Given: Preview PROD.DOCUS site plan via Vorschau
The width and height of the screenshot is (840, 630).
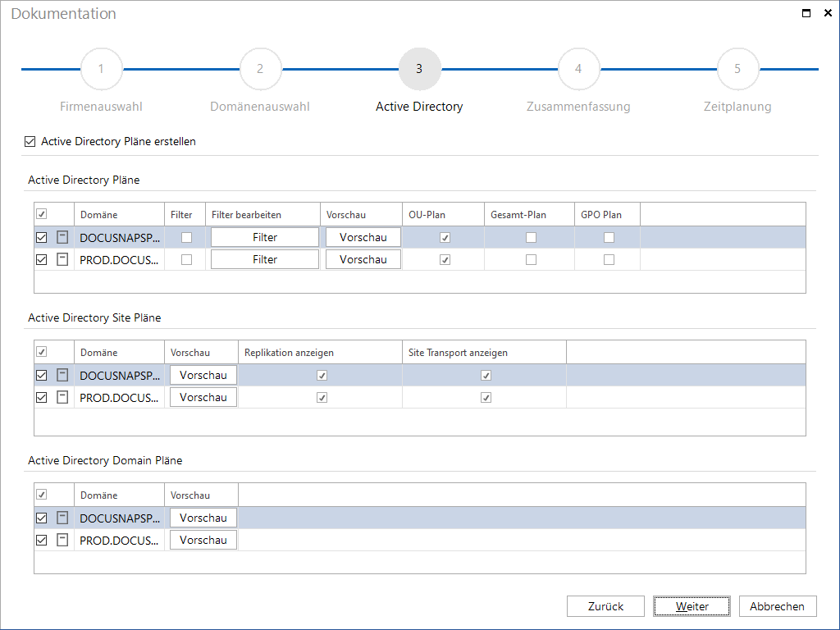Looking at the screenshot, I should [x=203, y=397].
